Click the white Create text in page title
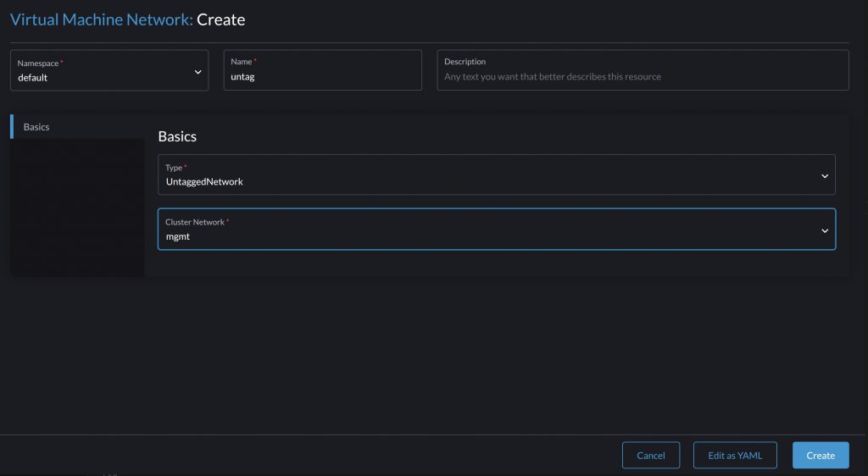Screen dimensions: 868x476 (x=221, y=19)
